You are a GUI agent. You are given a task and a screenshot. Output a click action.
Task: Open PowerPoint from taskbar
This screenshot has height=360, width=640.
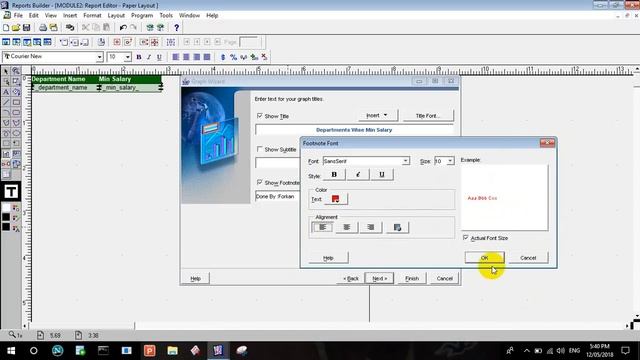coord(149,351)
